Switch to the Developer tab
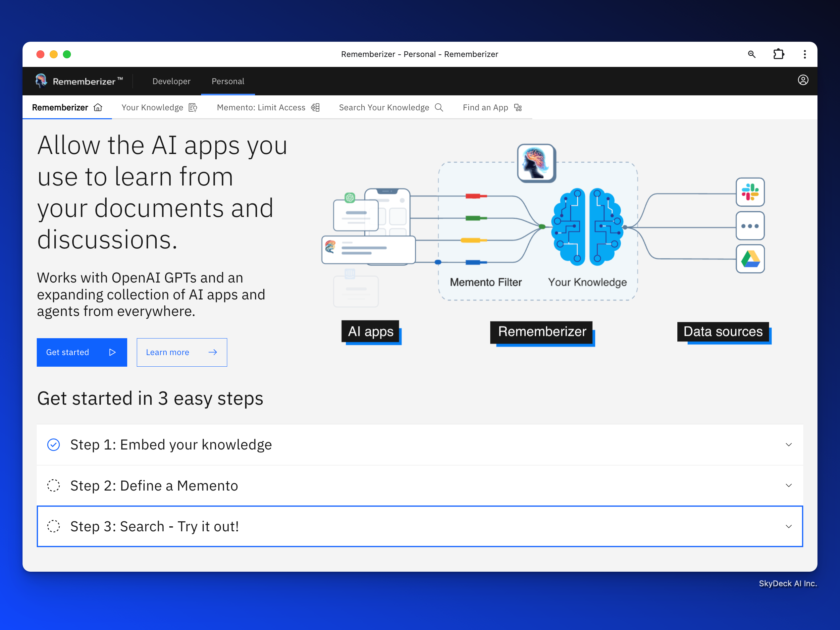Image resolution: width=840 pixels, height=630 pixels. pos(171,81)
